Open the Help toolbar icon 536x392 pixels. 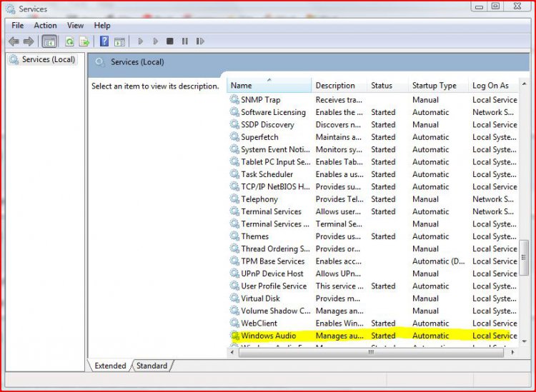(104, 41)
